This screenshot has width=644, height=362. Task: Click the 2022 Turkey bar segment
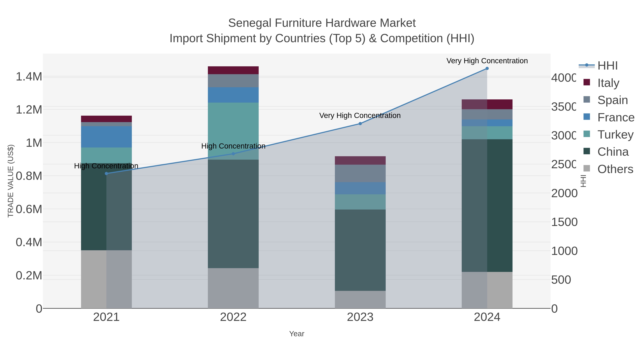point(233,131)
